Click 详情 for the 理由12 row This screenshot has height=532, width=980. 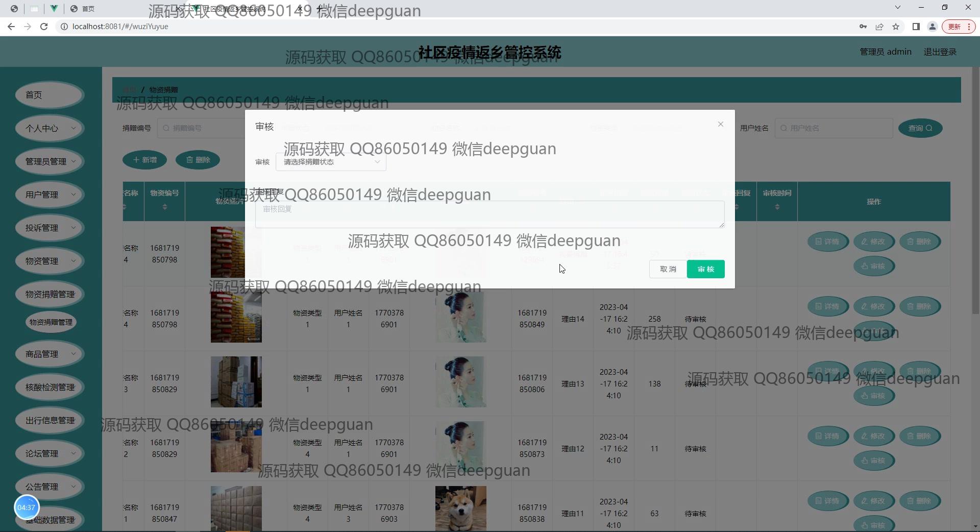(828, 436)
